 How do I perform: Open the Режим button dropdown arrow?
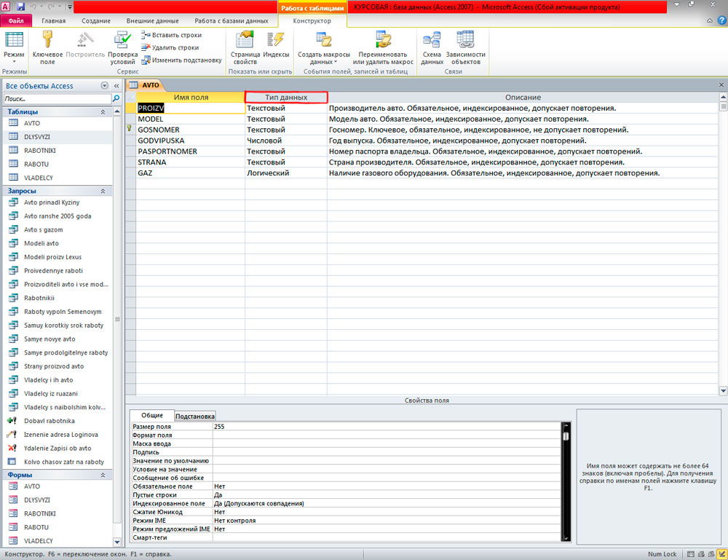click(x=14, y=62)
